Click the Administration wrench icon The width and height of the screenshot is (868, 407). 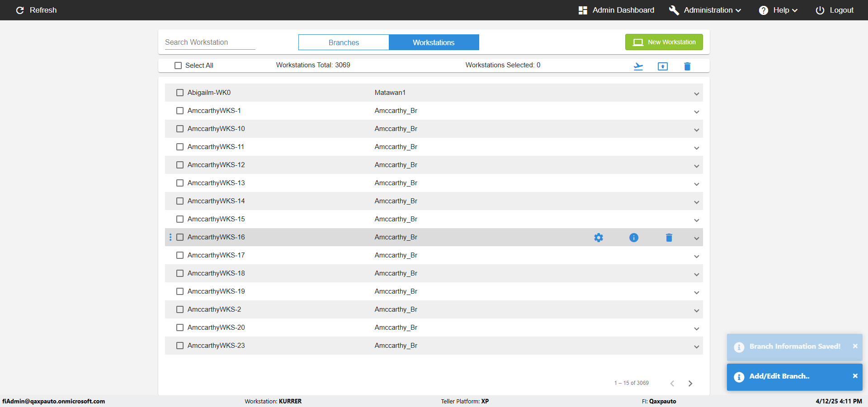[674, 10]
